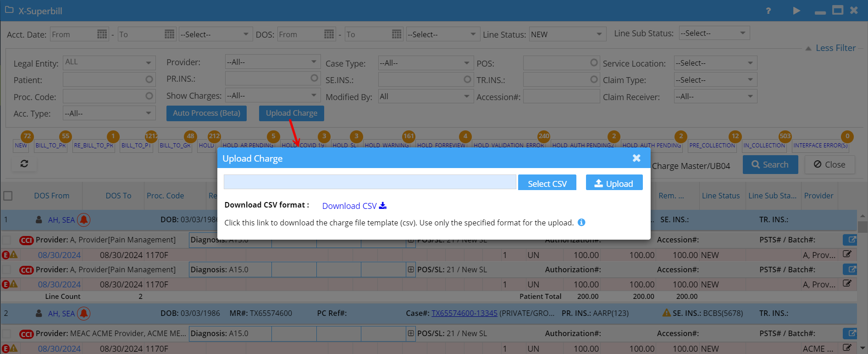Open Show Charges dropdown
The height and width of the screenshot is (354, 868).
(x=272, y=95)
